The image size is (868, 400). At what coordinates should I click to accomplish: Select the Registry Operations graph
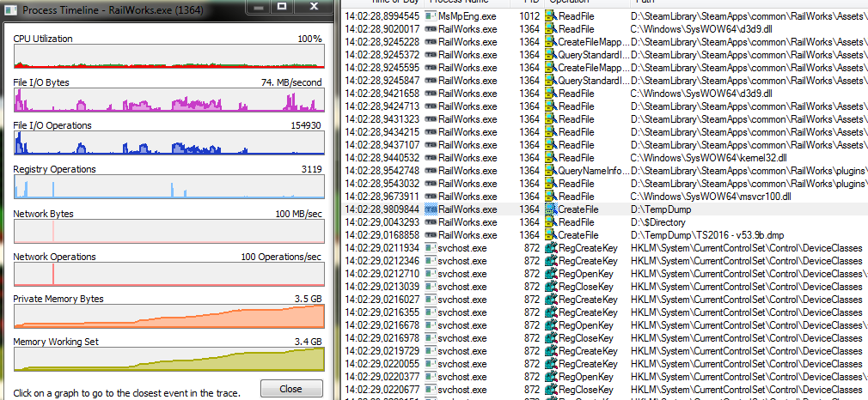pyautogui.click(x=168, y=187)
